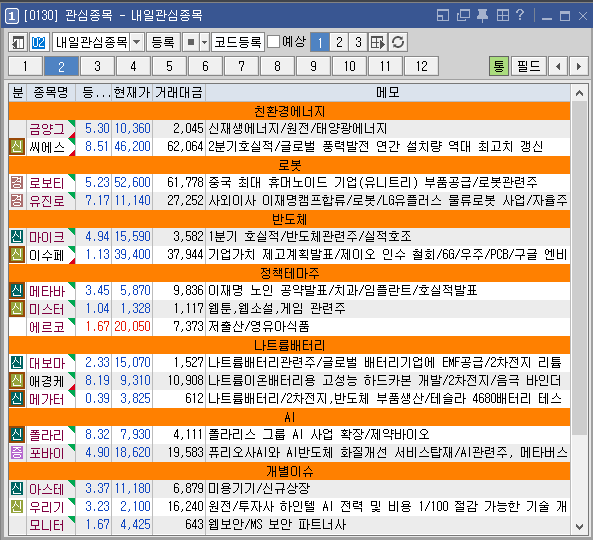Click the refresh icon in toolbar
The height and width of the screenshot is (540, 593).
coord(398,42)
